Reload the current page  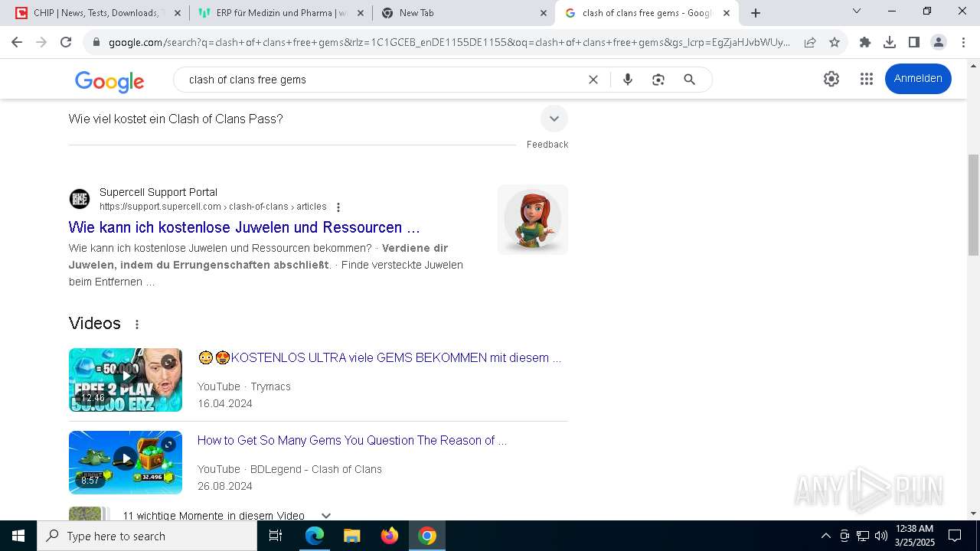66,42
